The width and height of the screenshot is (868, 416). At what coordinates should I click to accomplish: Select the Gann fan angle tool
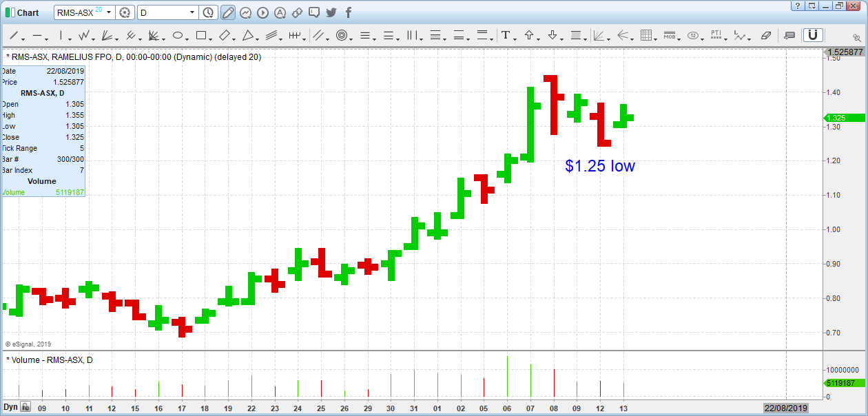pos(154,35)
